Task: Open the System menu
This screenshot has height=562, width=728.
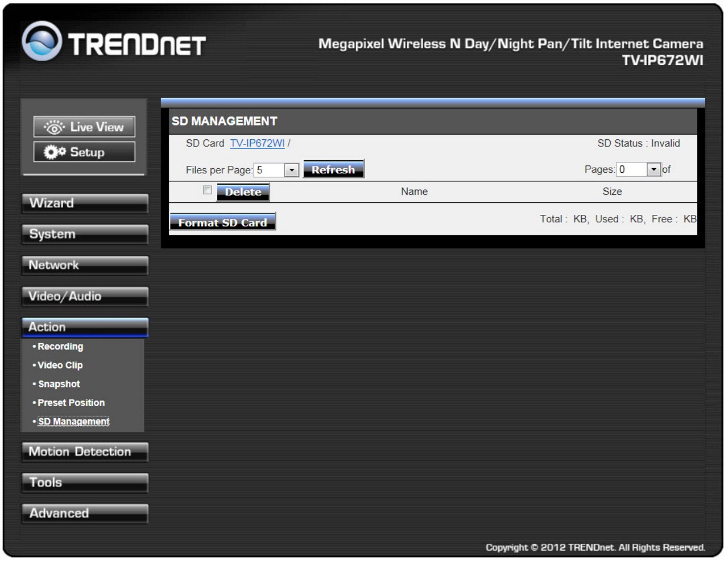Action: 85,234
